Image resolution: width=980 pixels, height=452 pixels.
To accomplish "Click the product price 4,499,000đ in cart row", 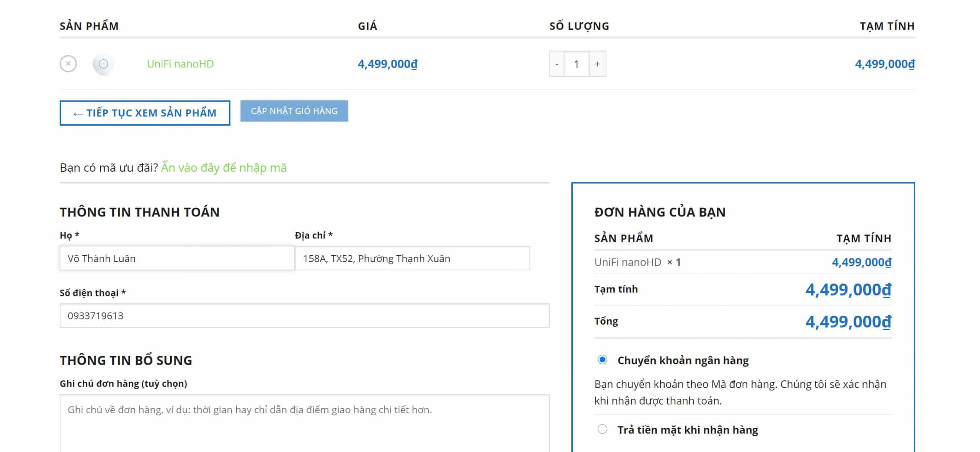I will click(x=387, y=64).
